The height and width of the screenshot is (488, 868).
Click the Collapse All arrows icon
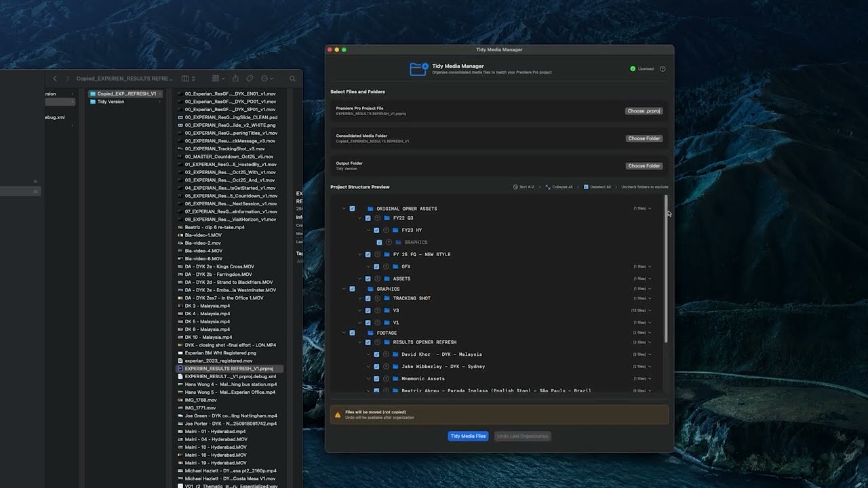548,187
